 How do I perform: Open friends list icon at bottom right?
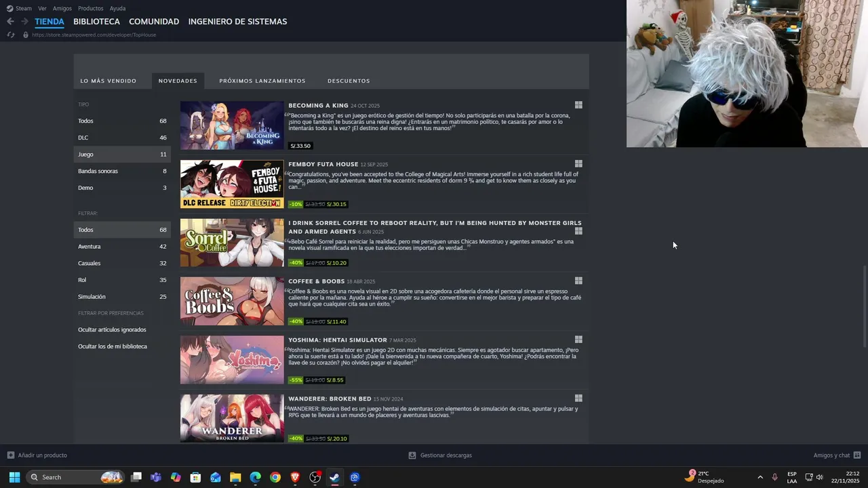(x=857, y=455)
